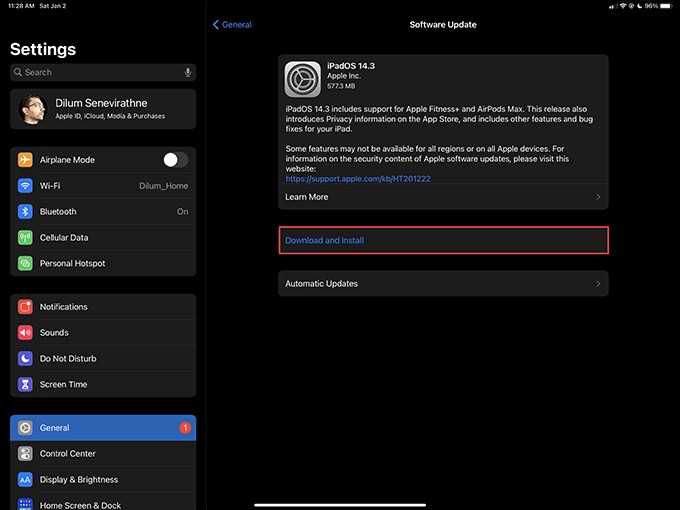
Task: Tap Personal Hotspot label
Action: pyautogui.click(x=72, y=263)
